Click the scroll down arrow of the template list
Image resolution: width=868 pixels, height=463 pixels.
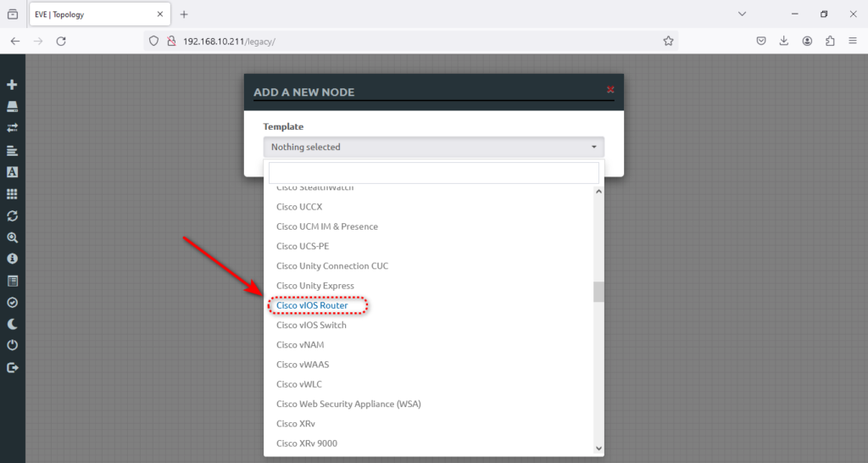point(598,448)
